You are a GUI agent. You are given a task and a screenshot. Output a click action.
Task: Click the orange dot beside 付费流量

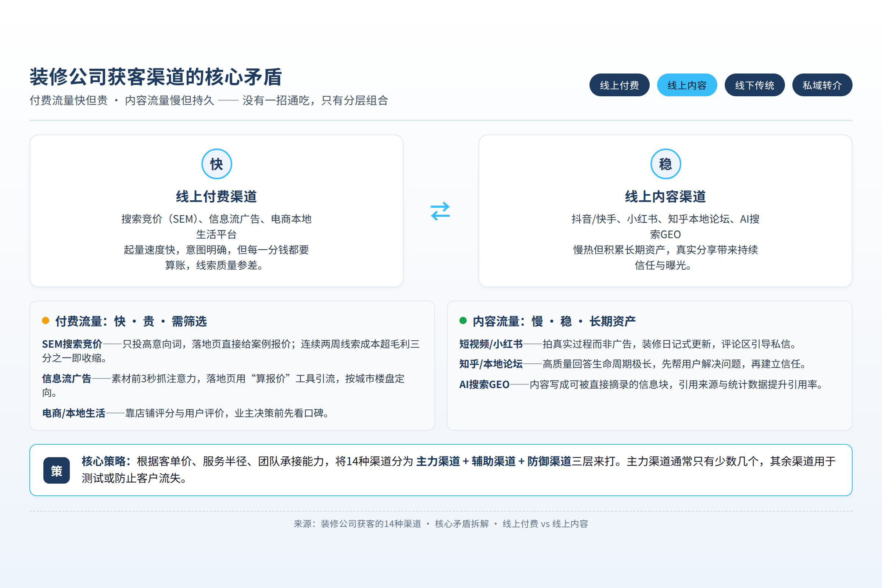coord(46,320)
